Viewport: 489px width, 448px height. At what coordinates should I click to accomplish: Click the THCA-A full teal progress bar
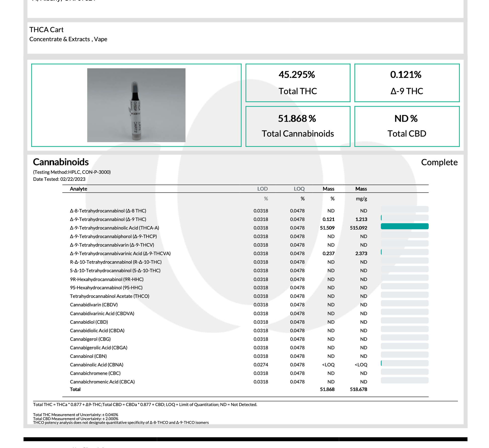(404, 226)
